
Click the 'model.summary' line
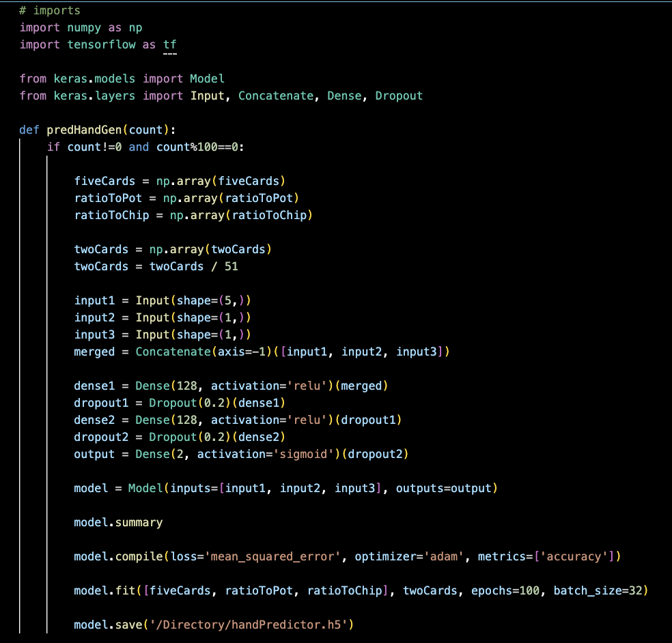tap(118, 523)
